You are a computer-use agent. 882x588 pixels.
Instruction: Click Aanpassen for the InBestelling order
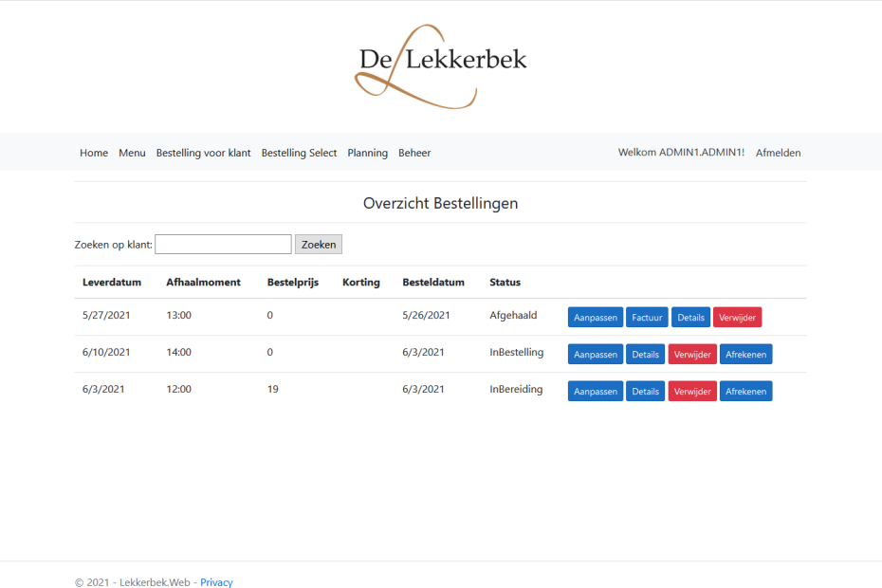596,355
